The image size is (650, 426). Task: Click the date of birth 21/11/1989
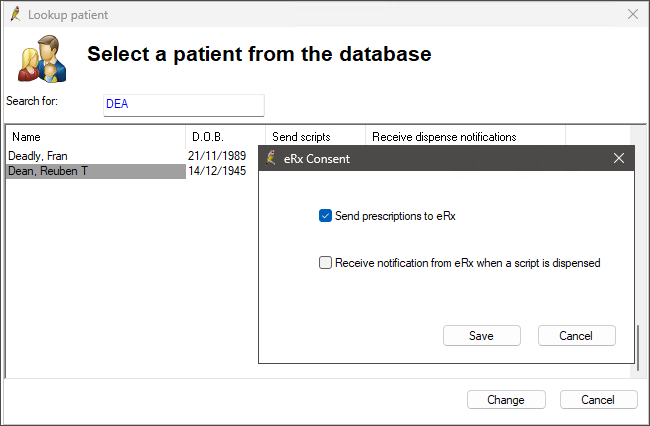pyautogui.click(x=217, y=156)
